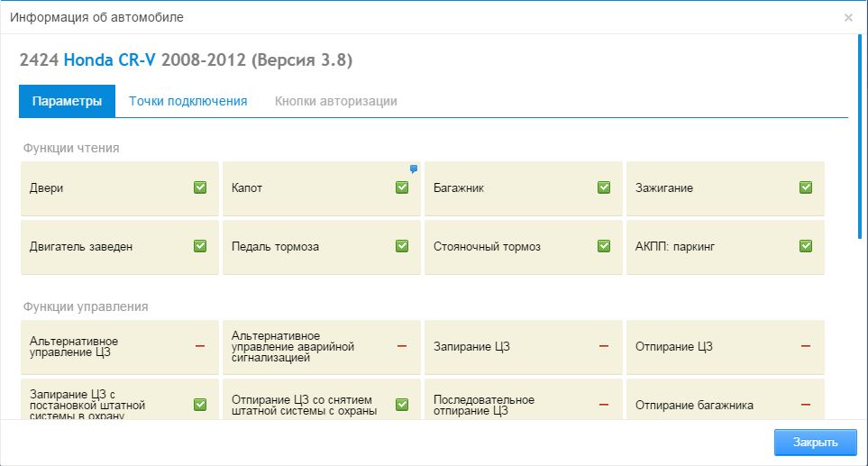This screenshot has width=868, height=466.
Task: Click the Альтернативное управление ЦЗ tile
Action: point(119,347)
